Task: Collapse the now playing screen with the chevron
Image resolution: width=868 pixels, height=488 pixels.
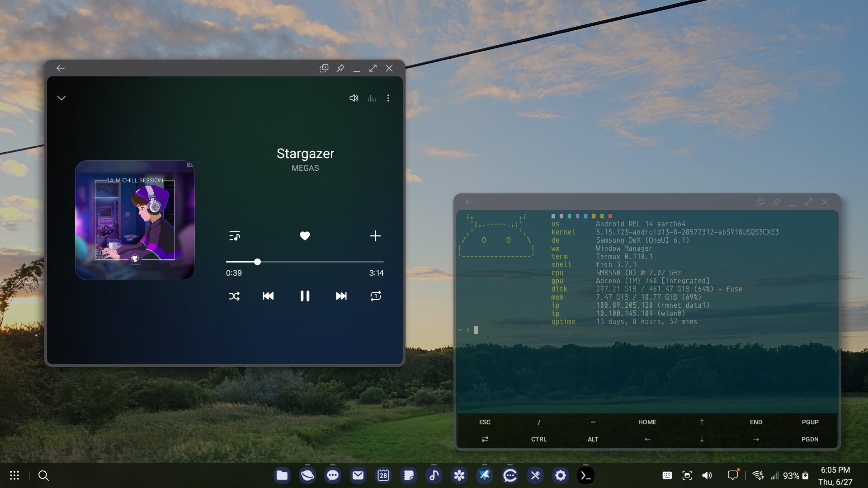Action: click(61, 98)
